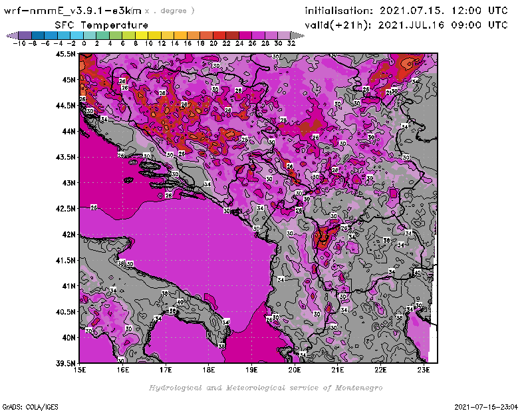Select the "17E" longitude label
This screenshot has width=532, height=411.
[166, 370]
